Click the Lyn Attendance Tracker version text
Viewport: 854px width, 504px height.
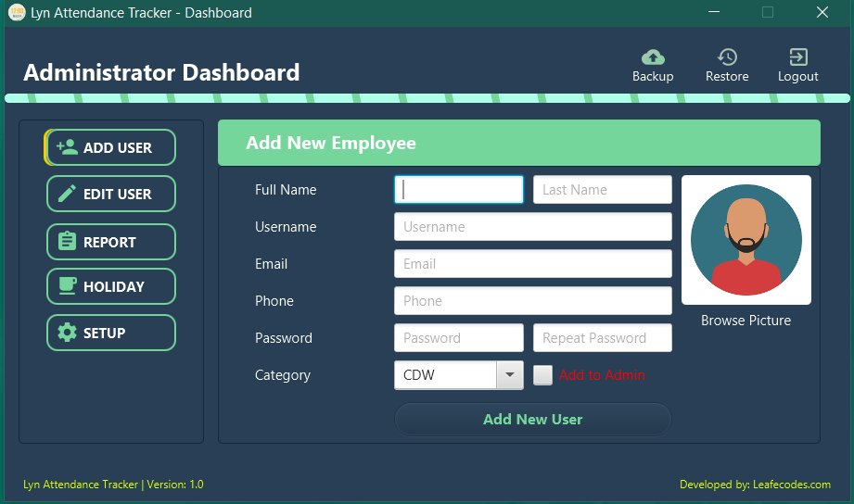click(113, 485)
